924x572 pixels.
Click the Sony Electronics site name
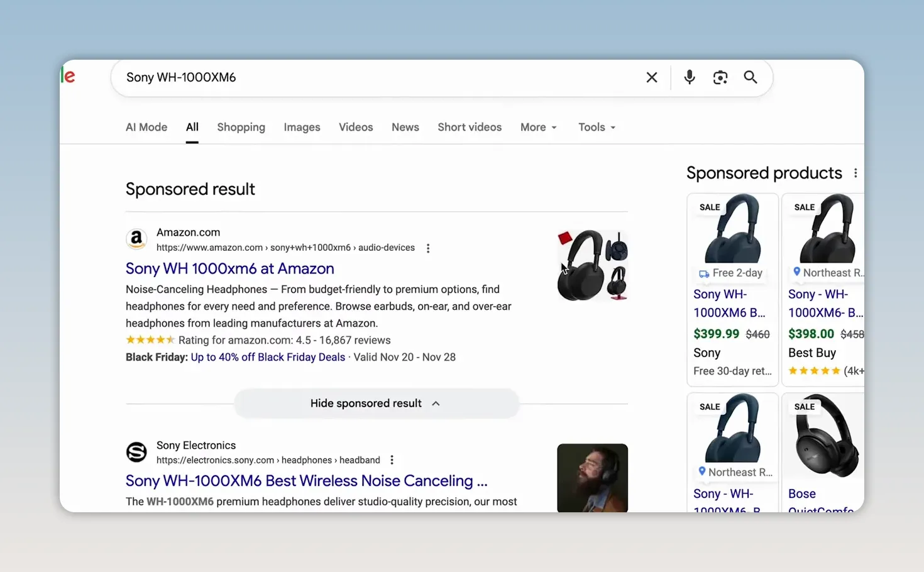[x=196, y=445]
